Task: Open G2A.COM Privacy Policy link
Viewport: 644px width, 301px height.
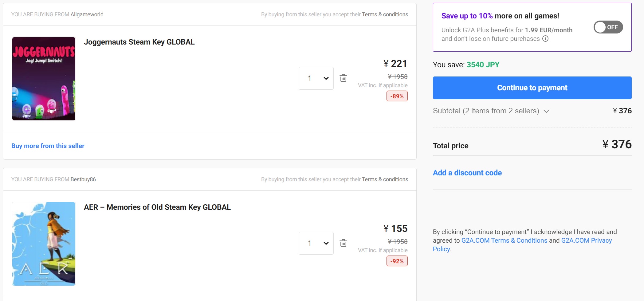Action: [586, 240]
